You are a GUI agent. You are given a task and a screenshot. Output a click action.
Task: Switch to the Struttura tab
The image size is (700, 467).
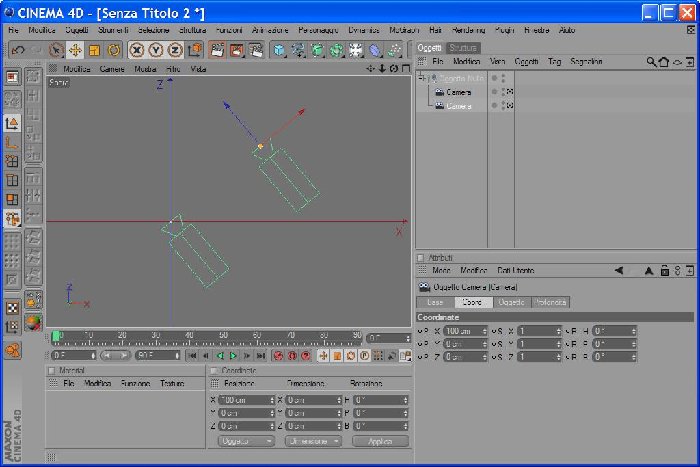click(463, 48)
